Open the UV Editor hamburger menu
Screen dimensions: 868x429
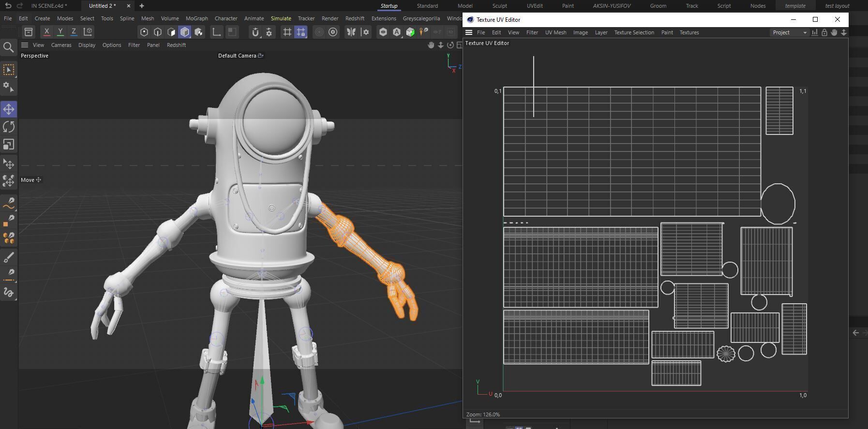point(469,32)
